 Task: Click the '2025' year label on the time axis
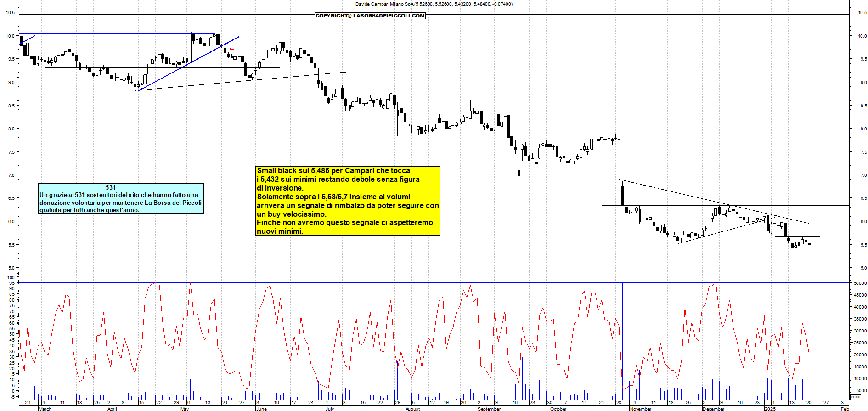pos(770,409)
